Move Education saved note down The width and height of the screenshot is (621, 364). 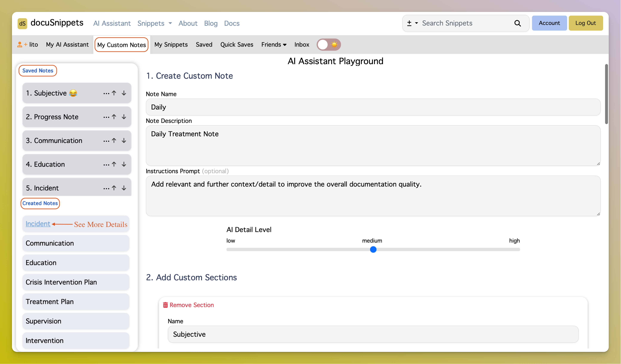pyautogui.click(x=124, y=164)
